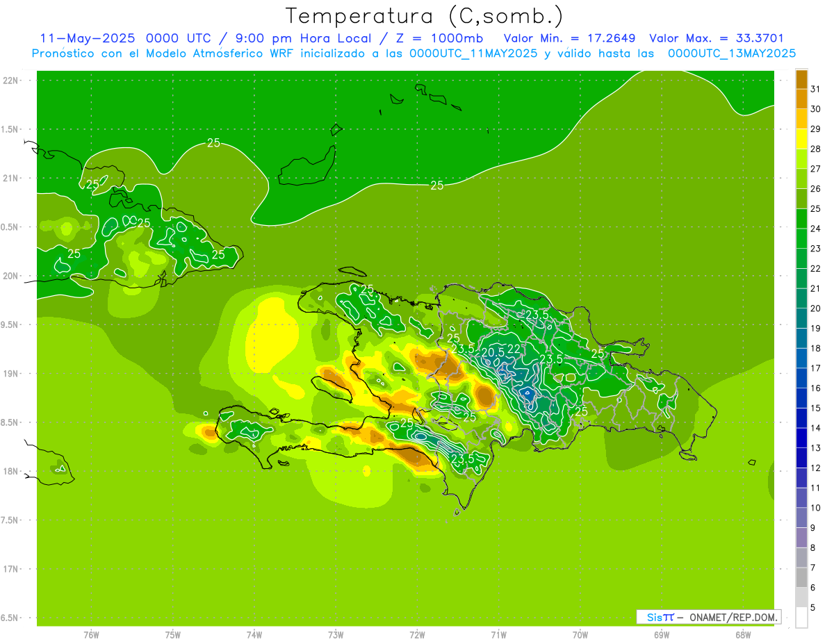
Task: Click the legend value "10"
Action: 816,508
